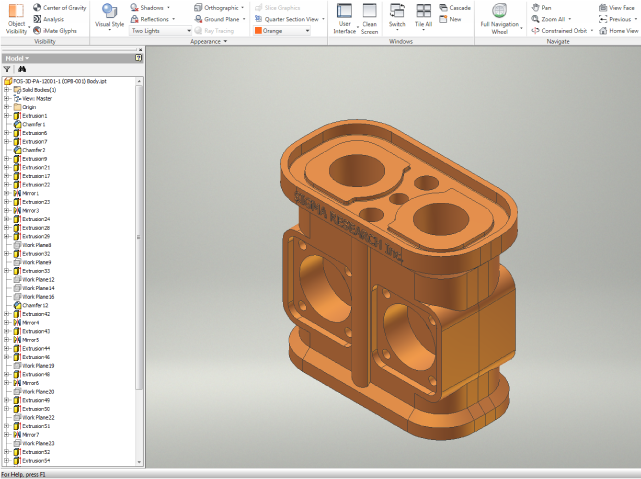Switch Orthographic view mode
This screenshot has width=641, height=479.
(217, 8)
